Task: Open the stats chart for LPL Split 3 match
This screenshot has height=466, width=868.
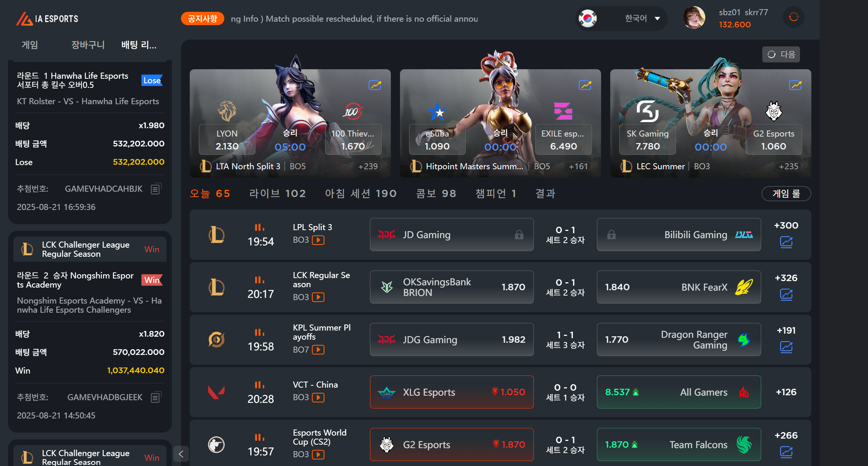Action: click(x=786, y=242)
